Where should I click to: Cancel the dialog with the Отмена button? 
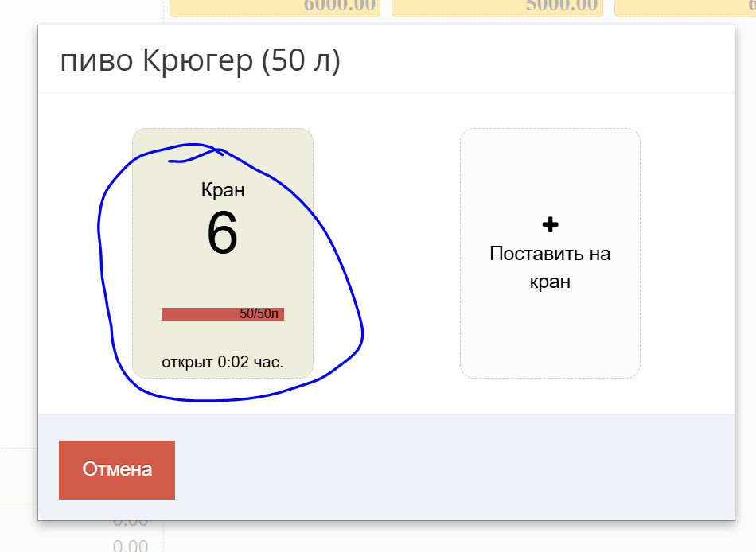click(117, 469)
